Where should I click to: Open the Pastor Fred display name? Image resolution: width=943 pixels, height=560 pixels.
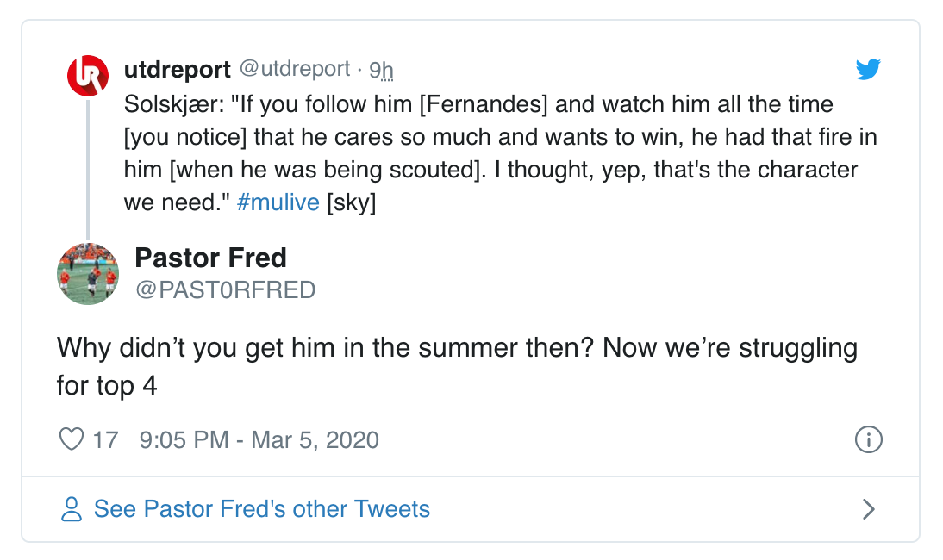coord(210,257)
